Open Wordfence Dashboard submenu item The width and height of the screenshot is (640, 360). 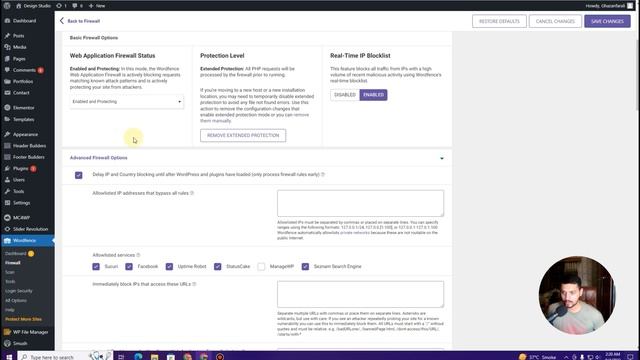[x=16, y=253]
